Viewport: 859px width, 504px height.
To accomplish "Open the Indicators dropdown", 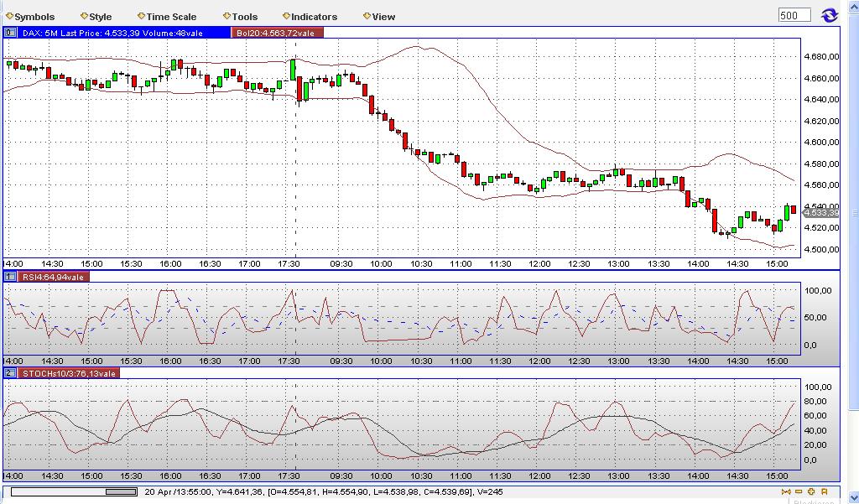I will (310, 15).
